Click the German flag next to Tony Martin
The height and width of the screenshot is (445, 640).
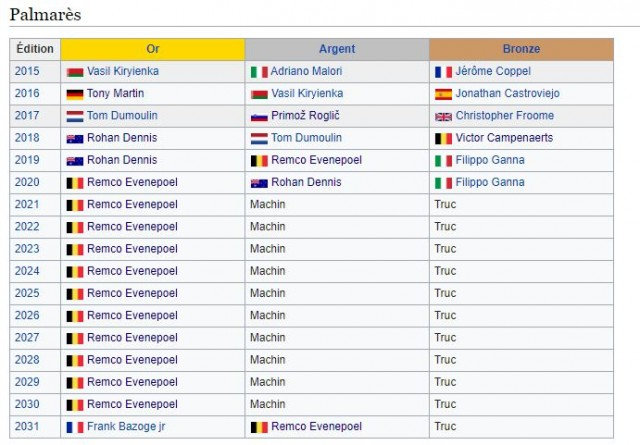[74, 94]
